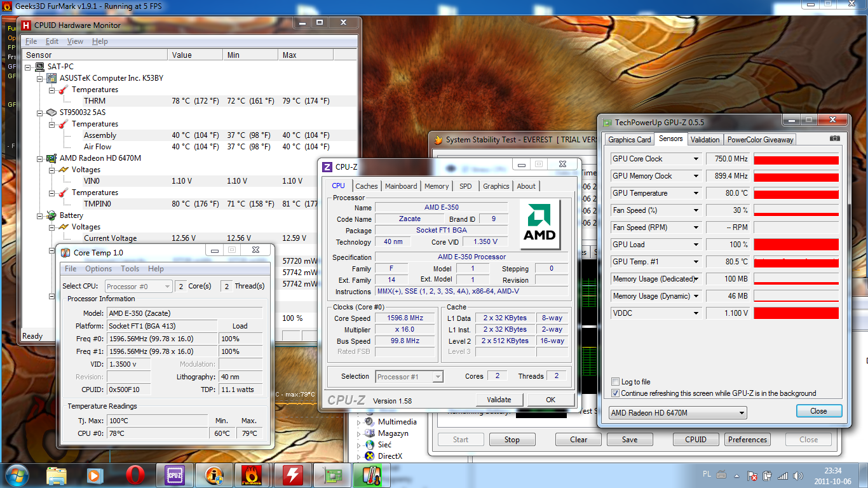
Task: Click the Validate button in CPU-Z
Action: pyautogui.click(x=499, y=400)
